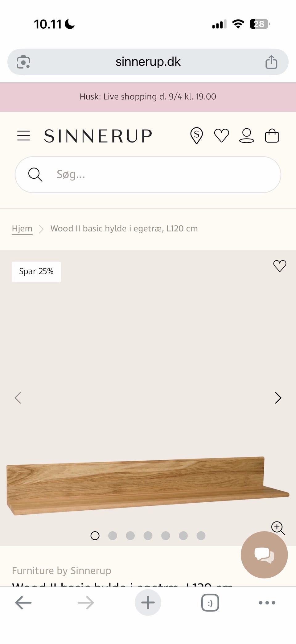The image size is (296, 644).
Task: Select the second image carousel dot
Action: coord(113,536)
